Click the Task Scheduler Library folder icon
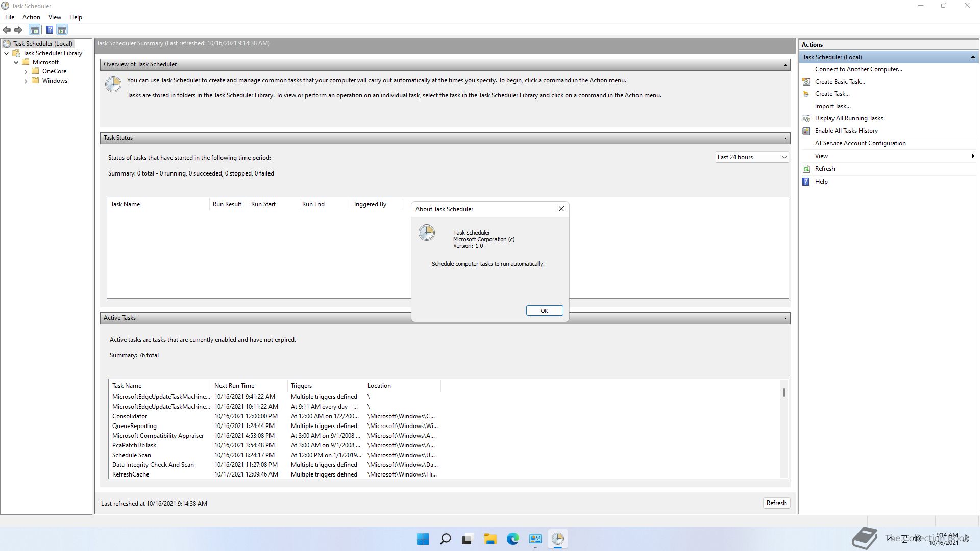 tap(16, 53)
